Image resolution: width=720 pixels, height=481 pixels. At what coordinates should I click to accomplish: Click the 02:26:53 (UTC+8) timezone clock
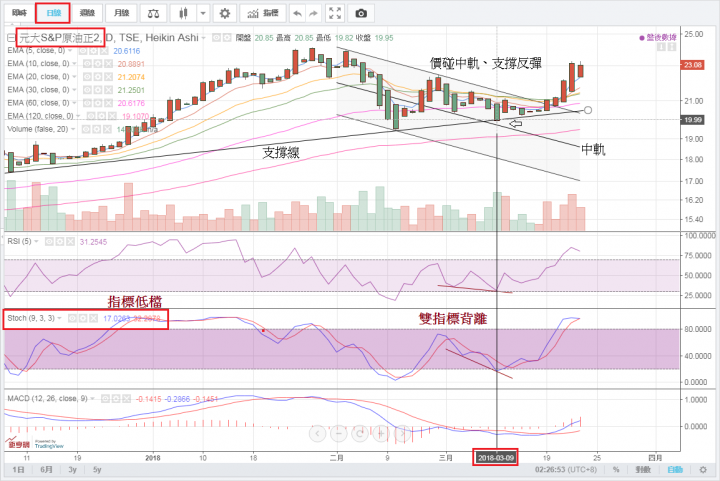(566, 470)
